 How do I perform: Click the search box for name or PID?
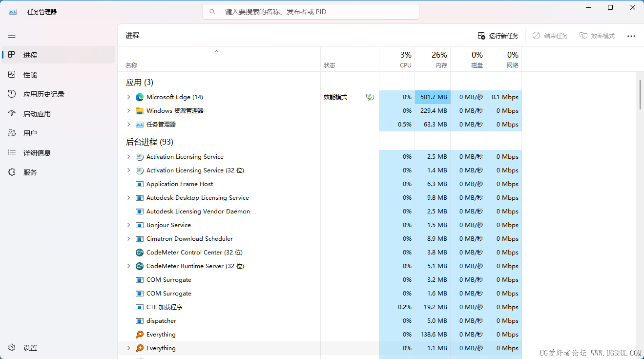pyautogui.click(x=311, y=12)
